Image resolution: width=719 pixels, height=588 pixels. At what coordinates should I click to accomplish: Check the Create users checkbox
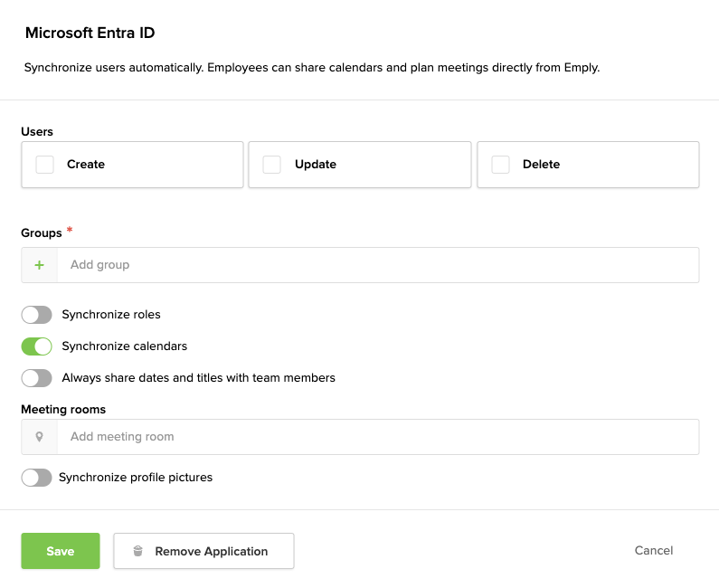point(45,165)
